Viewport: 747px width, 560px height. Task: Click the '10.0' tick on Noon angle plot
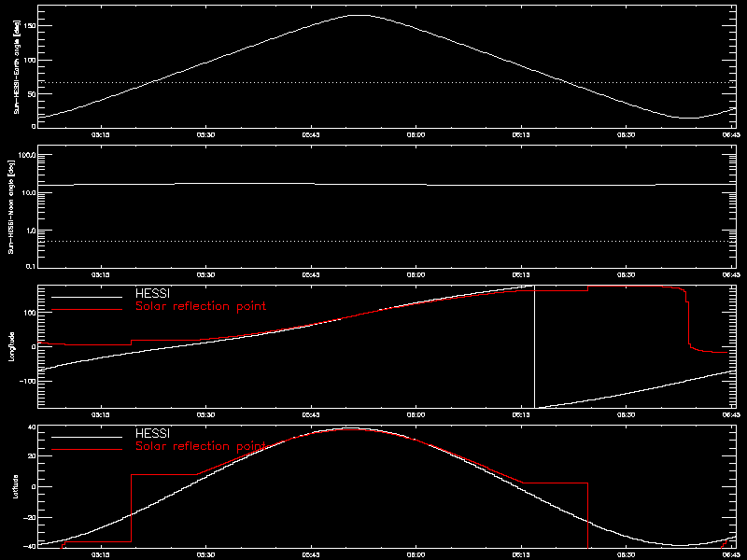28,192
